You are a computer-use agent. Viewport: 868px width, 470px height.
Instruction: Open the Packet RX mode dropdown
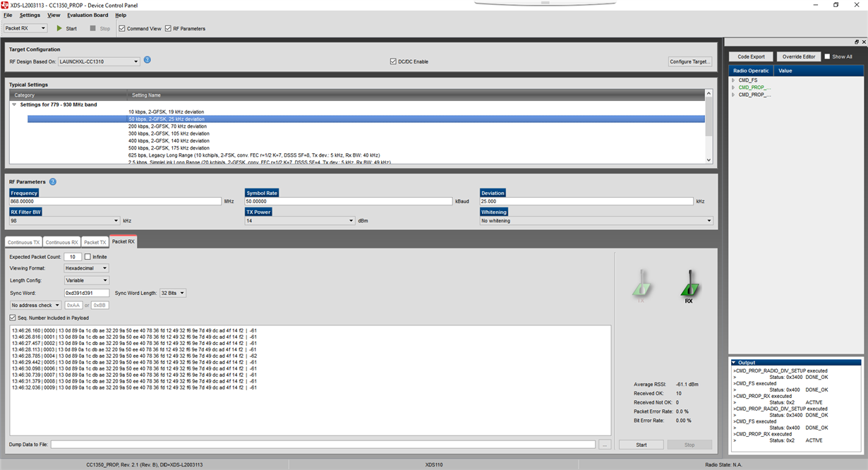tap(25, 28)
